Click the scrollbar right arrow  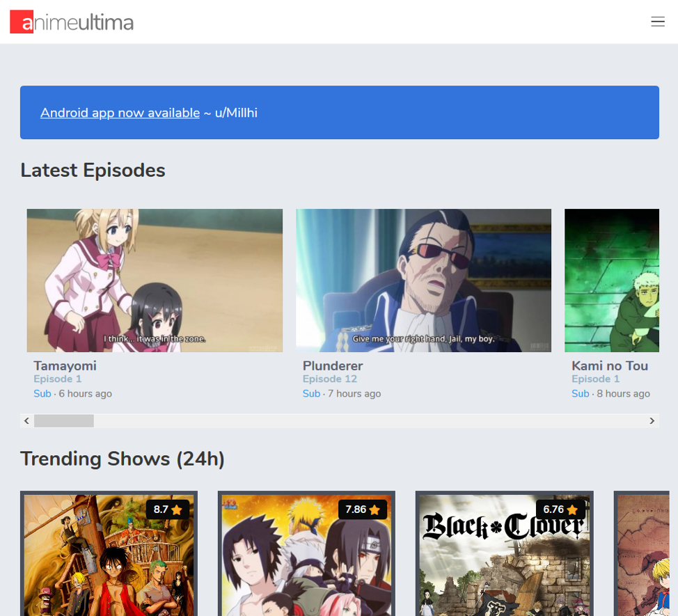(x=652, y=420)
